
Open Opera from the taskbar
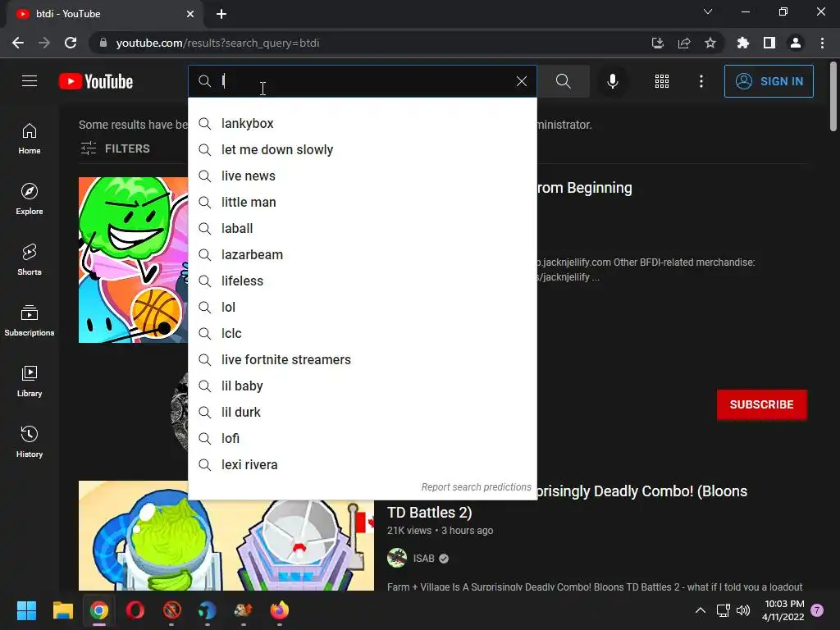pyautogui.click(x=135, y=610)
